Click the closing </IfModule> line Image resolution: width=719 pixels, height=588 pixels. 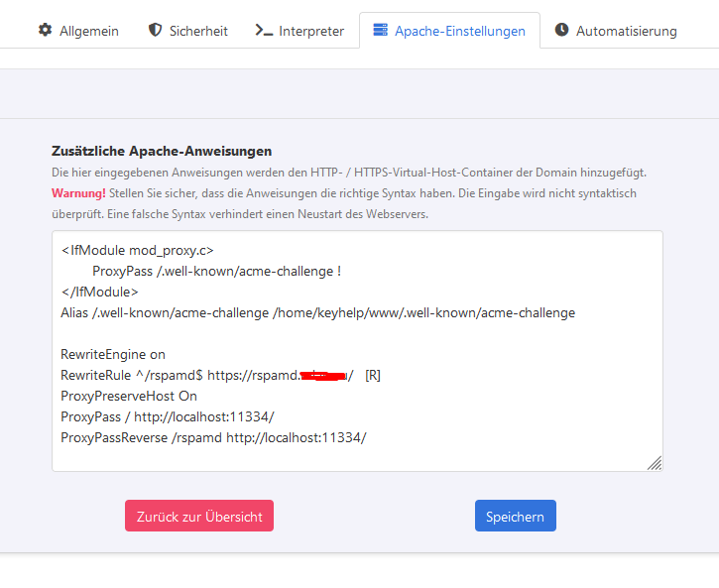tap(99, 292)
